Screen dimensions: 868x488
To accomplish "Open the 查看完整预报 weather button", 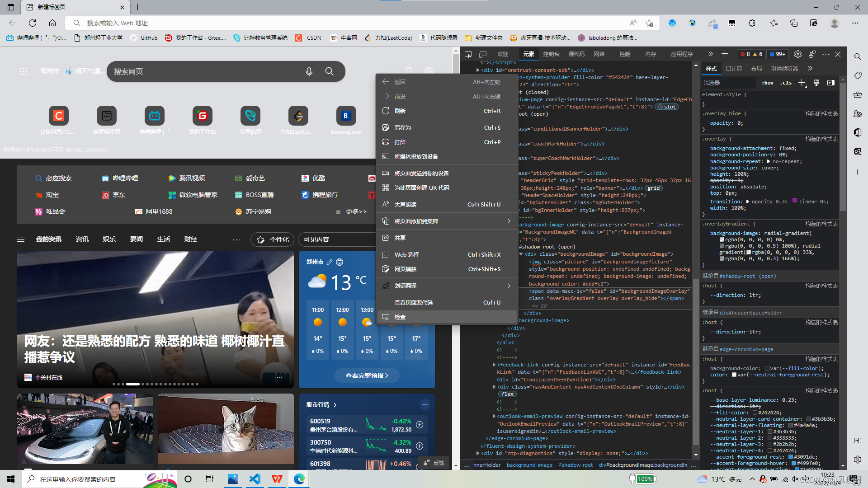I will [x=367, y=375].
